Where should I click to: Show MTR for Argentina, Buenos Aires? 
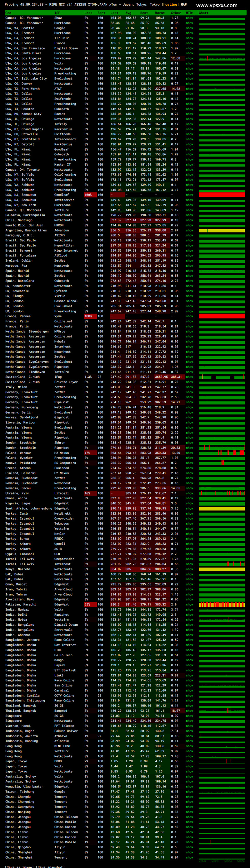[189, 230]
